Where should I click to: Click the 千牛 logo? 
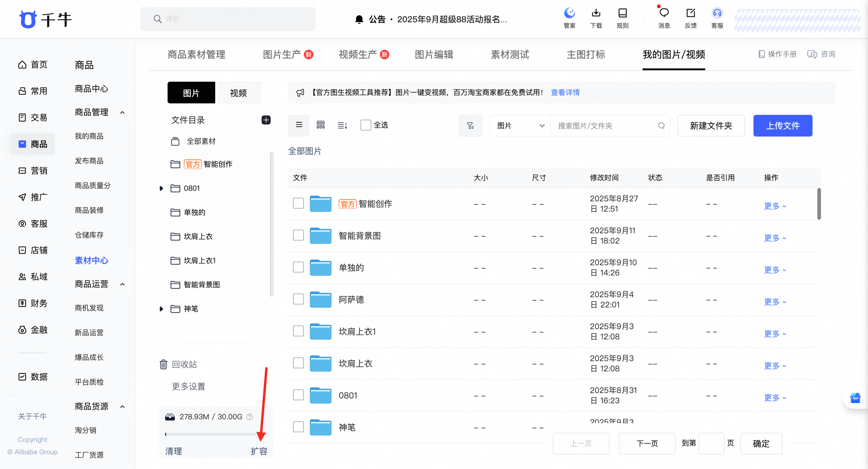point(46,19)
